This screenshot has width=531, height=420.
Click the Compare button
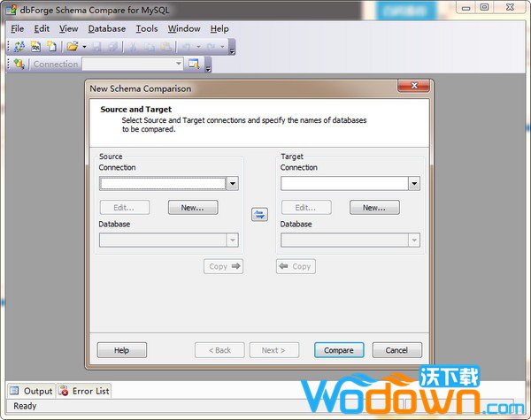(x=339, y=350)
